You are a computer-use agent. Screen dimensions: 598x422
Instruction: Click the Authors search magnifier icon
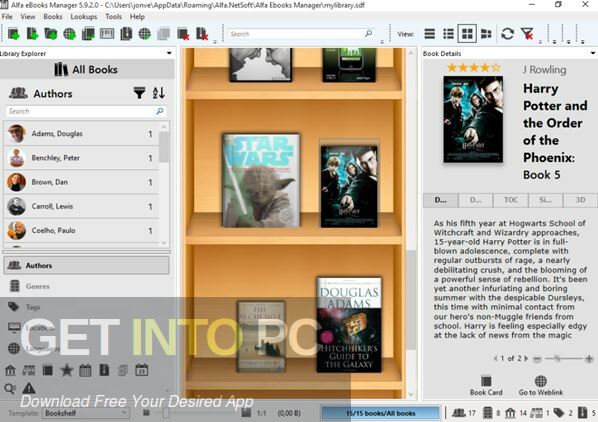tap(160, 111)
